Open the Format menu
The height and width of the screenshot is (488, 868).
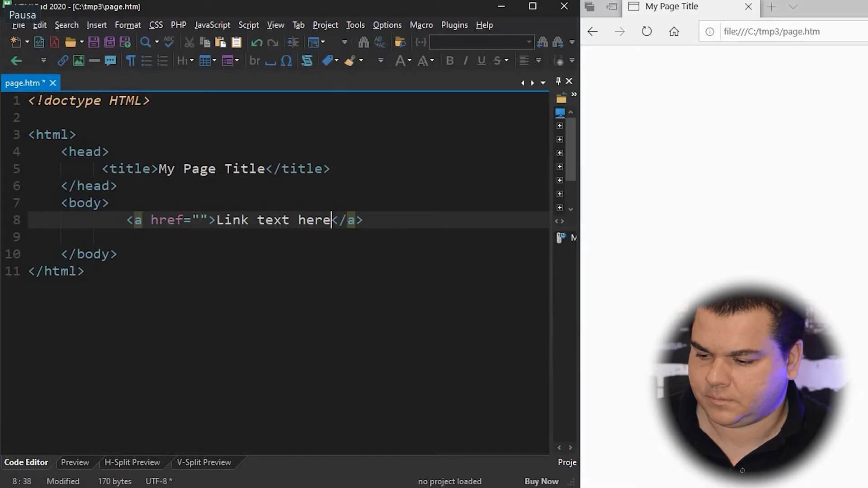[127, 25]
